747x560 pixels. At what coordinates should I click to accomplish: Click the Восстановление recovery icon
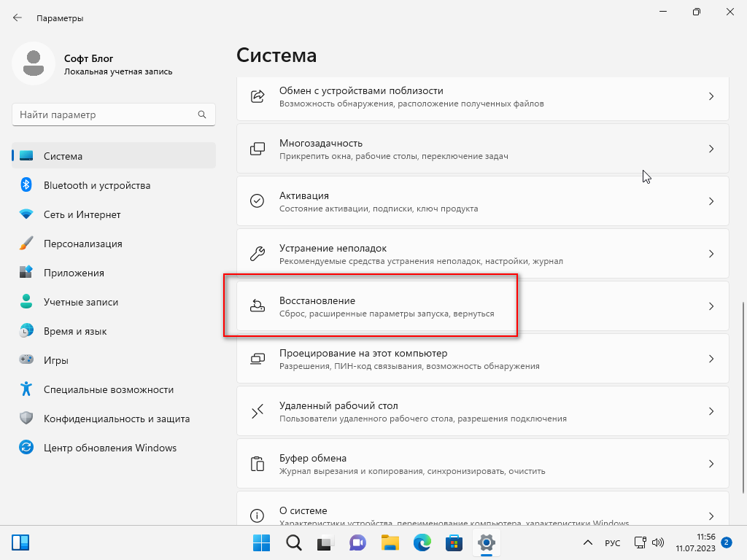click(x=258, y=306)
